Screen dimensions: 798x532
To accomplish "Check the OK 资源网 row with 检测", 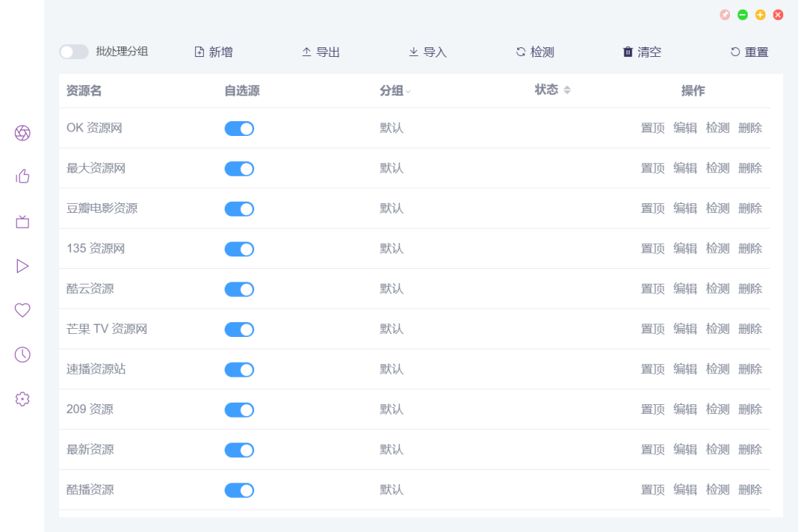I will [717, 128].
